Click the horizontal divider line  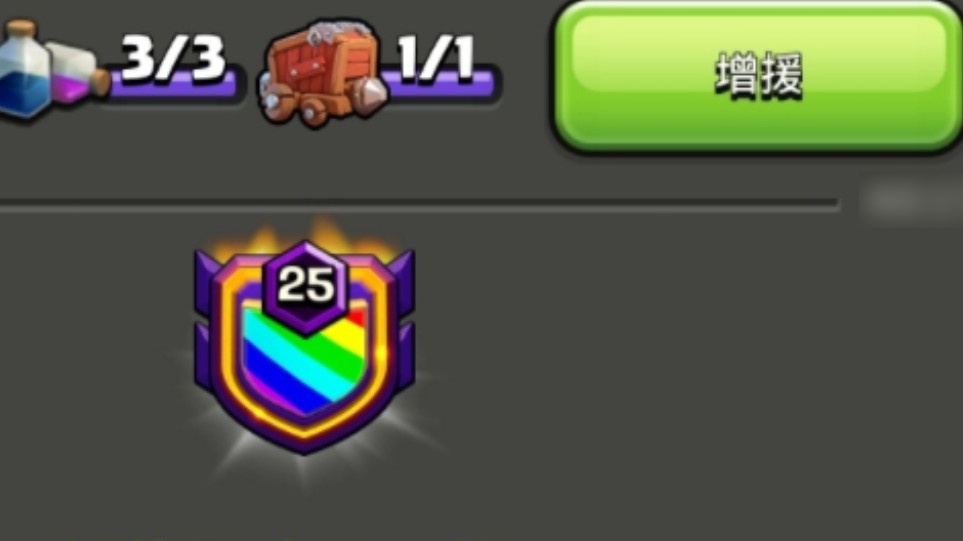point(419,204)
